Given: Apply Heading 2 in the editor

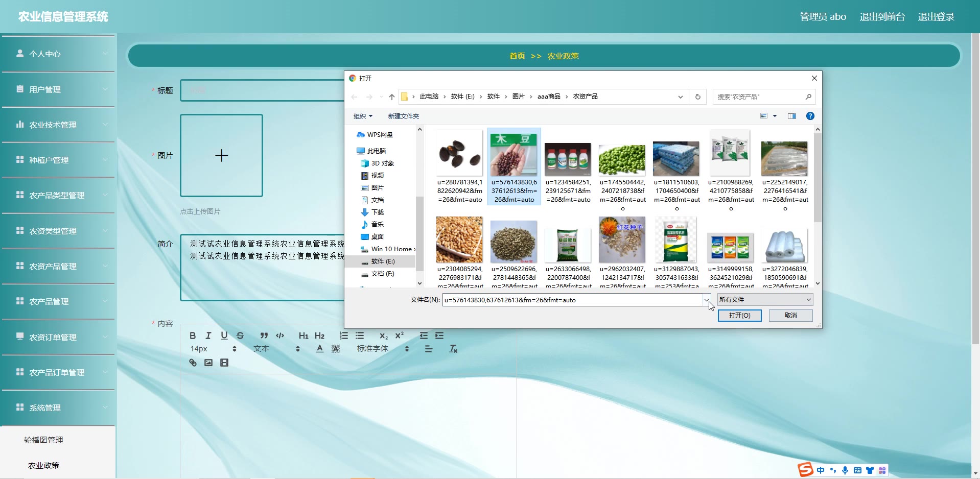Looking at the screenshot, I should [x=319, y=336].
